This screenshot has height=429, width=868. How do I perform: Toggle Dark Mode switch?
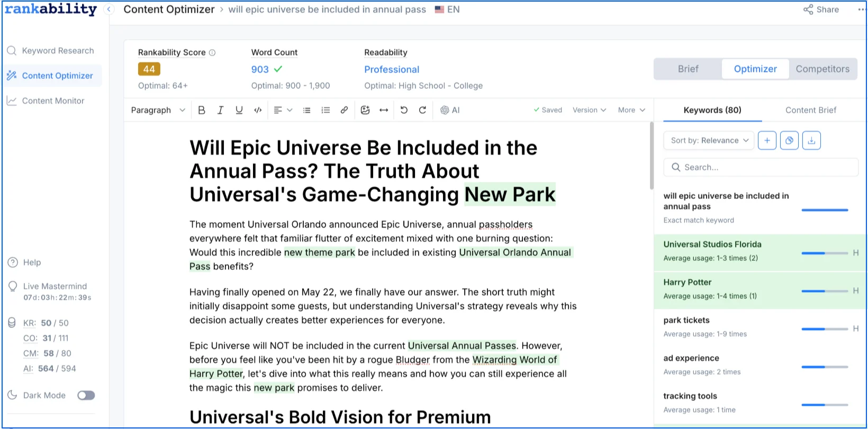[x=86, y=395]
